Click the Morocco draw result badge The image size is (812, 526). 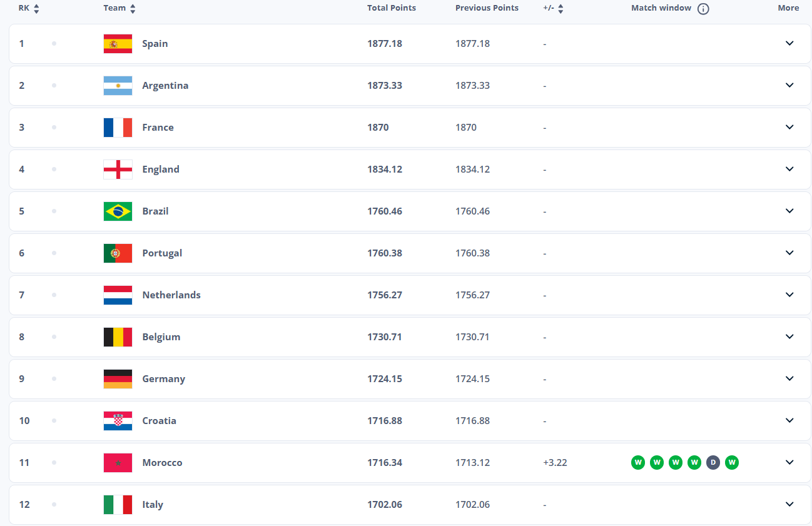[x=713, y=463]
